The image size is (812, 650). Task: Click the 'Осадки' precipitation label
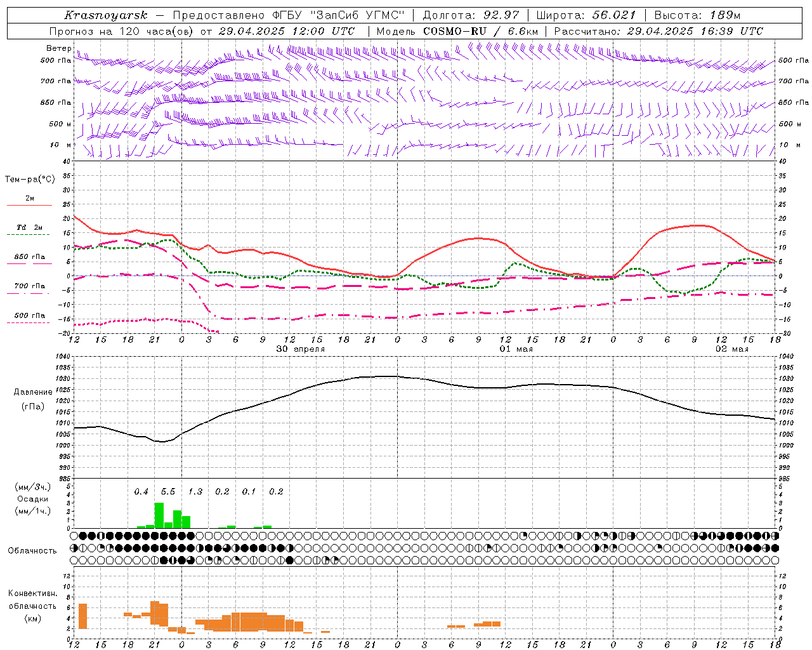[33, 499]
